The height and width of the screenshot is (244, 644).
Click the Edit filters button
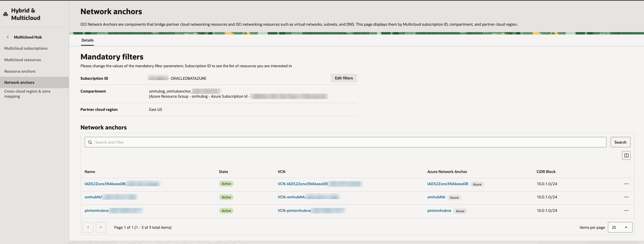344,78
